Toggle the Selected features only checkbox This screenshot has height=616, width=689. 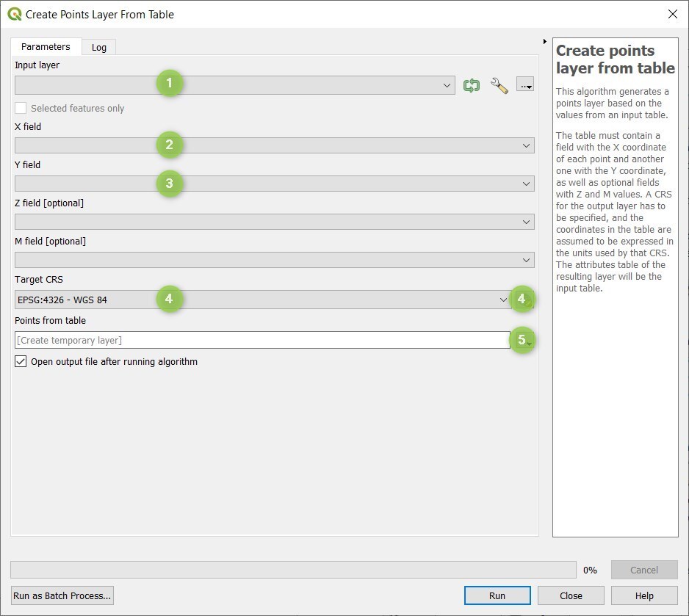[x=21, y=108]
